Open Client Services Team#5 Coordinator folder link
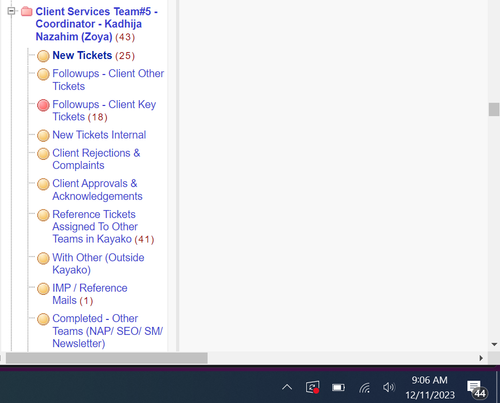 click(x=96, y=24)
